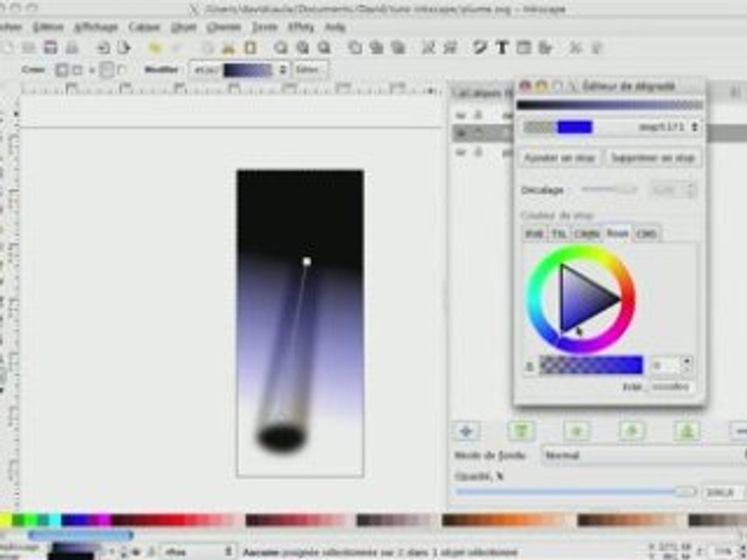The height and width of the screenshot is (560, 747).
Task: Select radial gradient creation toggle
Action: pyautogui.click(x=77, y=71)
